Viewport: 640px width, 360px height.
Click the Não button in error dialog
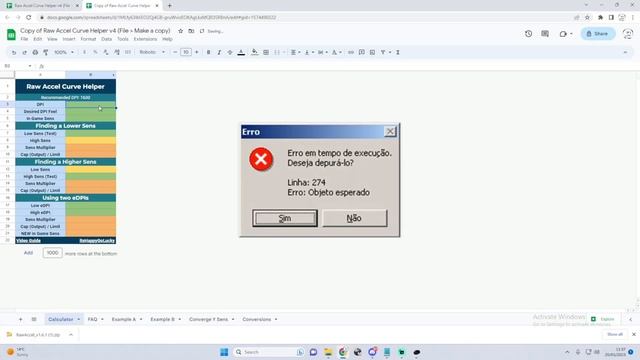tap(354, 218)
